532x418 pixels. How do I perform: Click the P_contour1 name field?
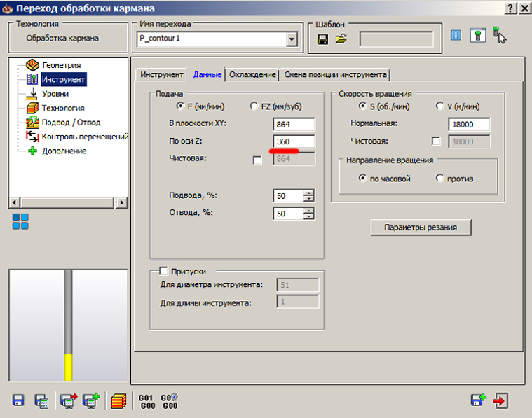(212, 39)
